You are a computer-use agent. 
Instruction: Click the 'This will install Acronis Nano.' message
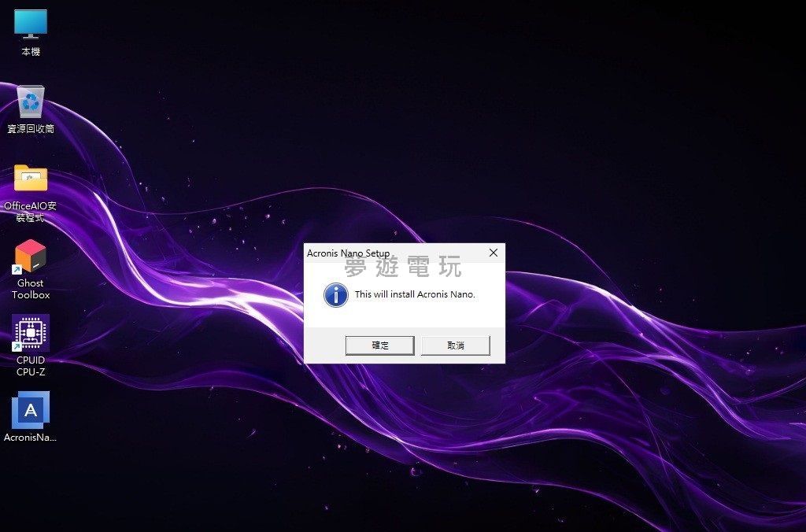[415, 294]
